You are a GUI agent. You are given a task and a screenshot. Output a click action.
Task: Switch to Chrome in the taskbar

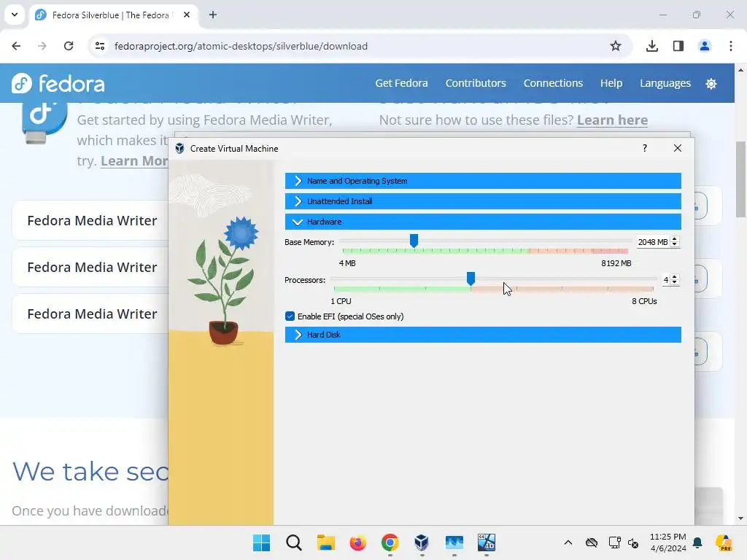pyautogui.click(x=390, y=542)
